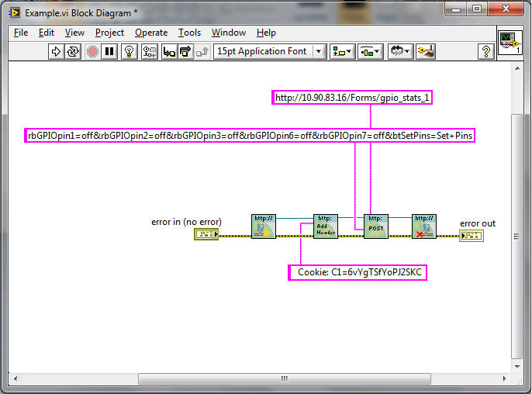The image size is (532, 394).
Task: Click the rbGPIOpin1 POST buffer string constant
Action: 250,136
